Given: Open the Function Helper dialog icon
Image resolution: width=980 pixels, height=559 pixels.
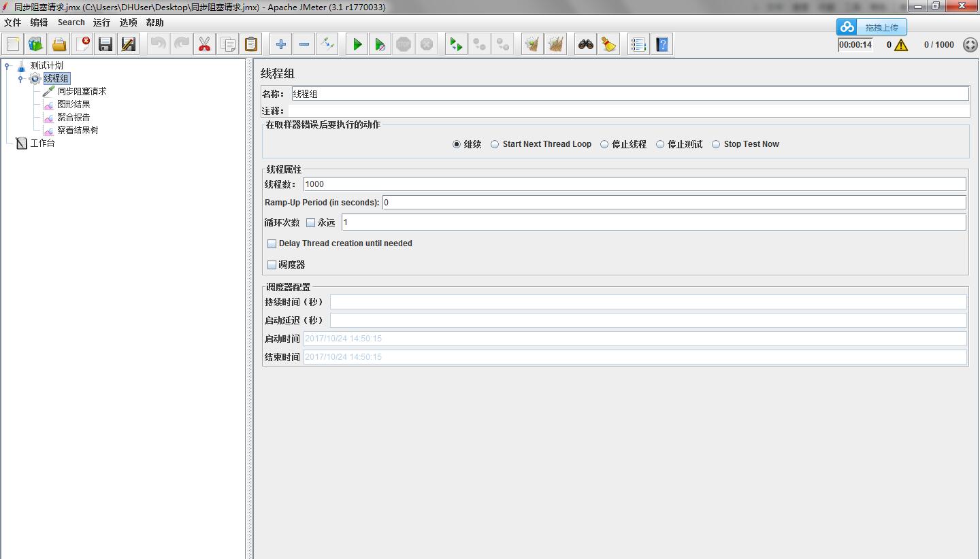Looking at the screenshot, I should point(639,44).
